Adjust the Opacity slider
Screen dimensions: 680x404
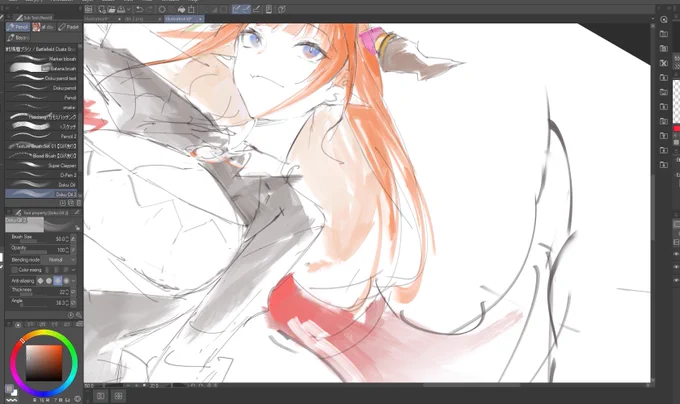pos(31,252)
